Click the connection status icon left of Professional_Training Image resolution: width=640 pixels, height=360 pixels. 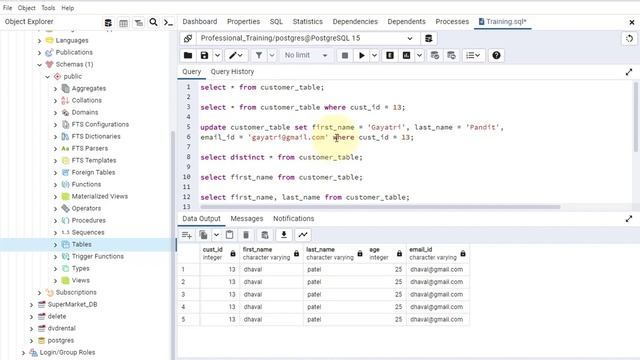[188, 38]
